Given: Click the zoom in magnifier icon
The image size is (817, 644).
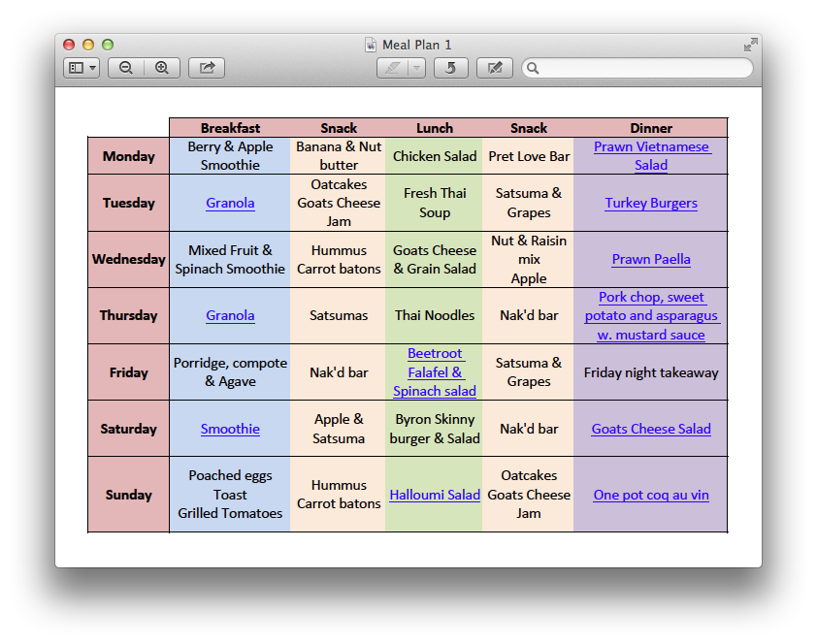Looking at the screenshot, I should [x=162, y=68].
